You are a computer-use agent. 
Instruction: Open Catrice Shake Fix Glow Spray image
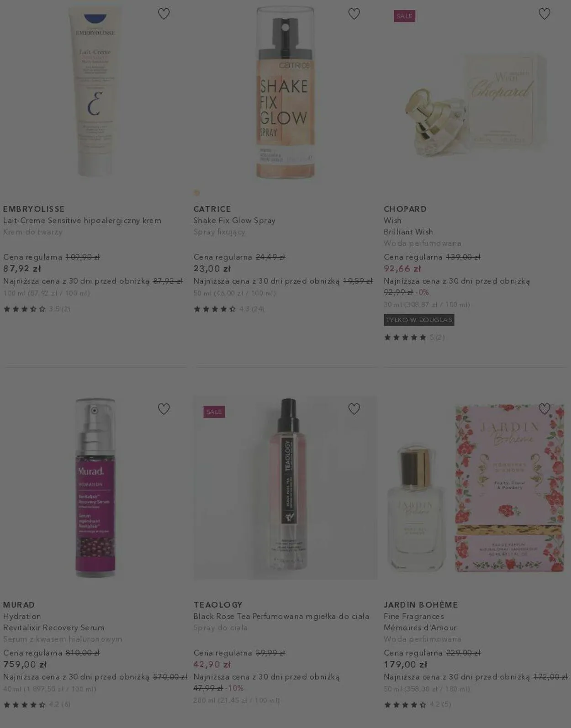tap(285, 91)
